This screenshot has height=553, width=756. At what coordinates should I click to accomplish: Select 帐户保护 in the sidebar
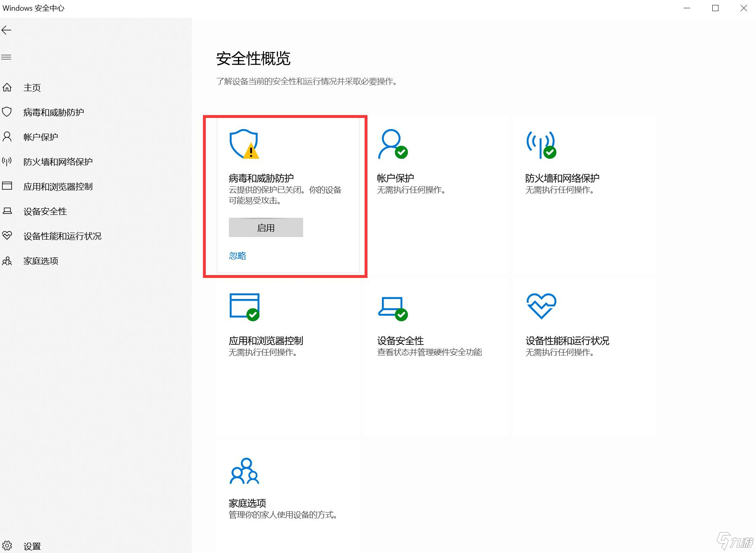[x=40, y=137]
